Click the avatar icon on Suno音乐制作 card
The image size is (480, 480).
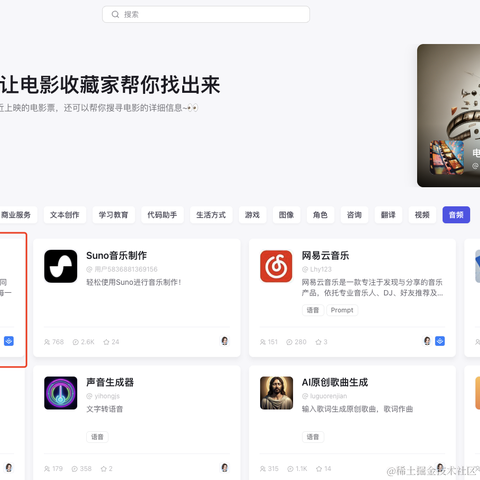point(225,341)
